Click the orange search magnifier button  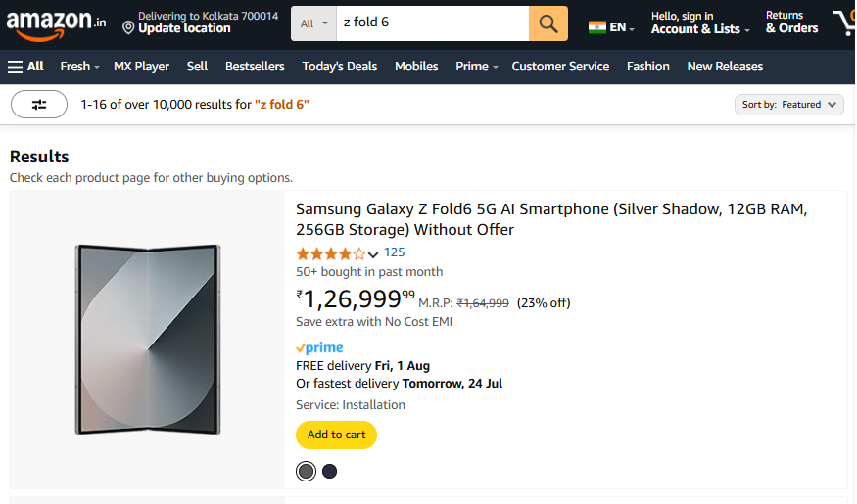(548, 23)
